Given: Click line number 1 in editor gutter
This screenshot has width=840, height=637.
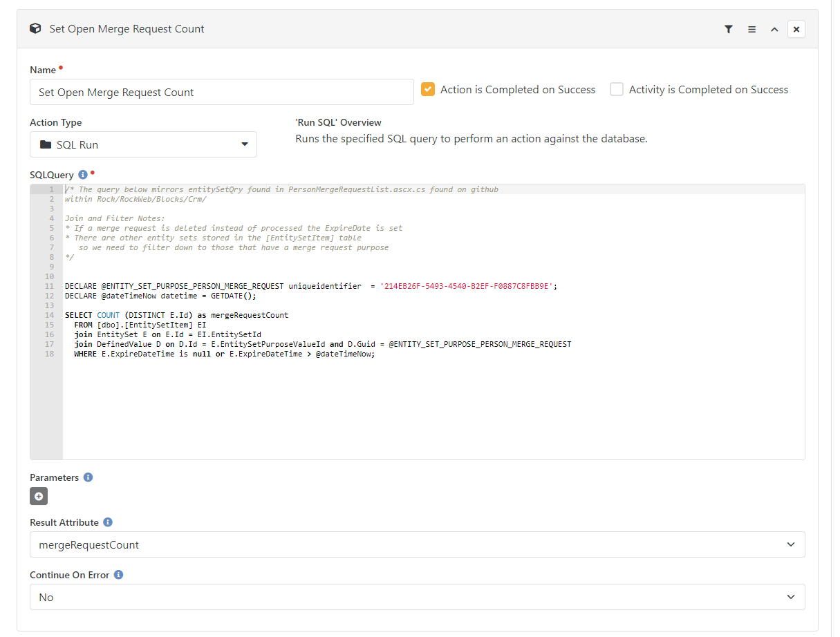Looking at the screenshot, I should [x=52, y=189].
